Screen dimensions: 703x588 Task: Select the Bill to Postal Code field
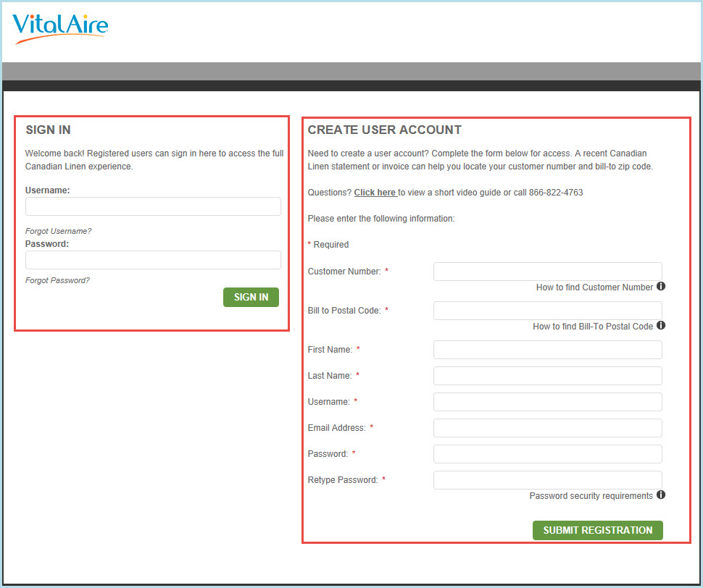pyautogui.click(x=547, y=311)
